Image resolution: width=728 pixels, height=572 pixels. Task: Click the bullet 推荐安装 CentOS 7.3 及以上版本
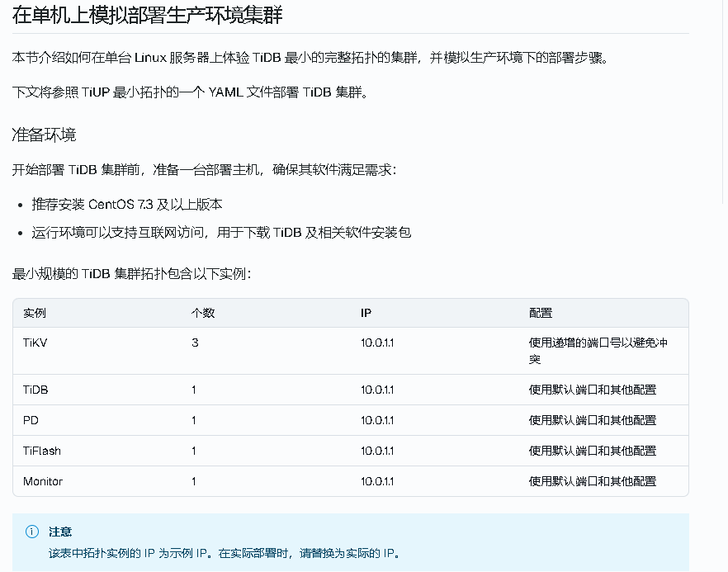tap(127, 205)
